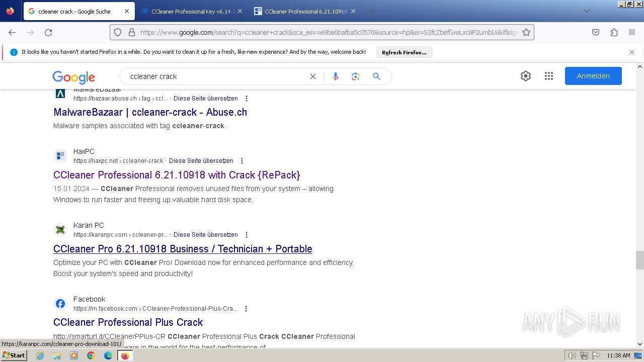Viewport: 644px width, 362px height.
Task: Clear the Google search box with X
Action: click(313, 76)
